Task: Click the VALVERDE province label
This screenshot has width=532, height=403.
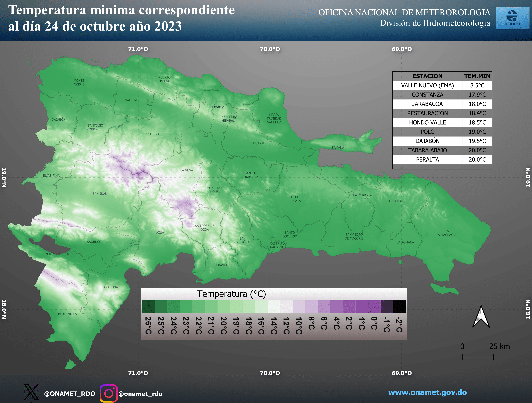Action: click(133, 100)
